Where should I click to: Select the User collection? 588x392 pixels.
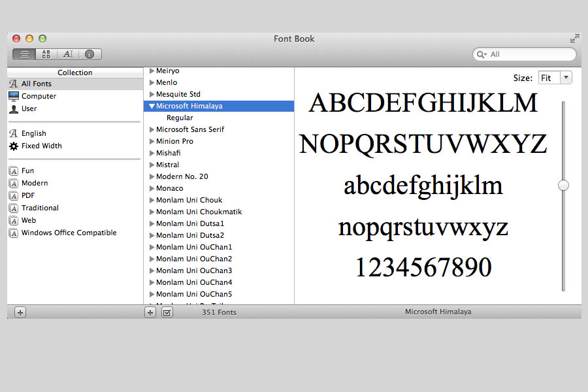tap(75, 108)
